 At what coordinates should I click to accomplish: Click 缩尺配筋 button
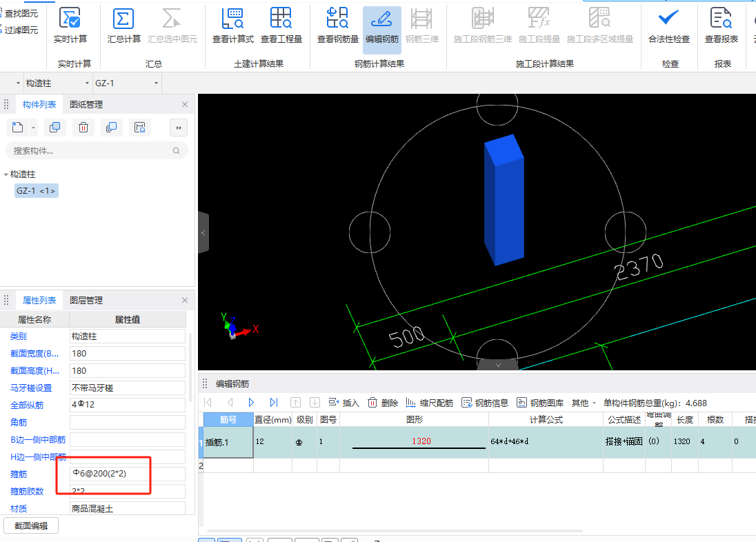click(x=430, y=403)
